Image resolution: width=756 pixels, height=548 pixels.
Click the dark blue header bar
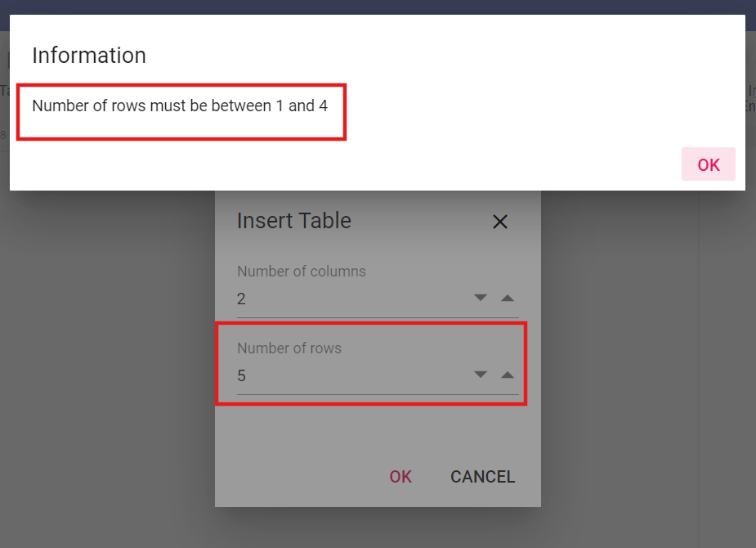pos(378,7)
